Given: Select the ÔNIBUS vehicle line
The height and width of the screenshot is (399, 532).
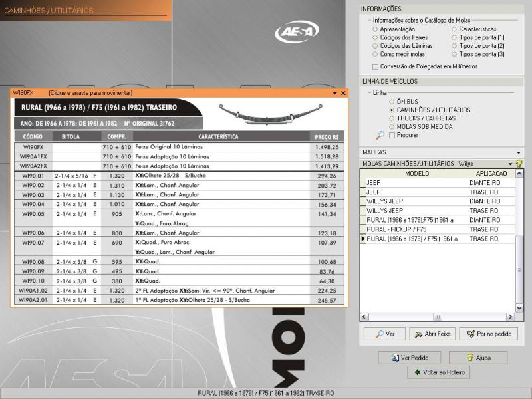Looking at the screenshot, I should point(392,102).
